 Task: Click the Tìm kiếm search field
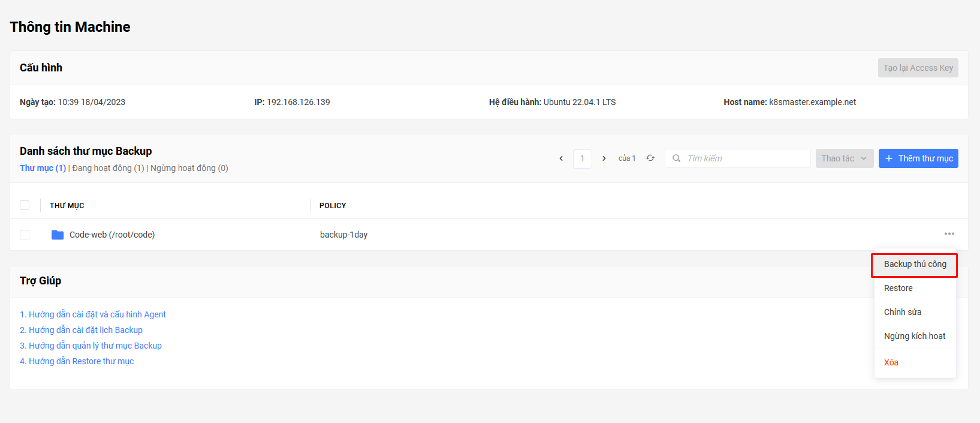pyautogui.click(x=738, y=158)
